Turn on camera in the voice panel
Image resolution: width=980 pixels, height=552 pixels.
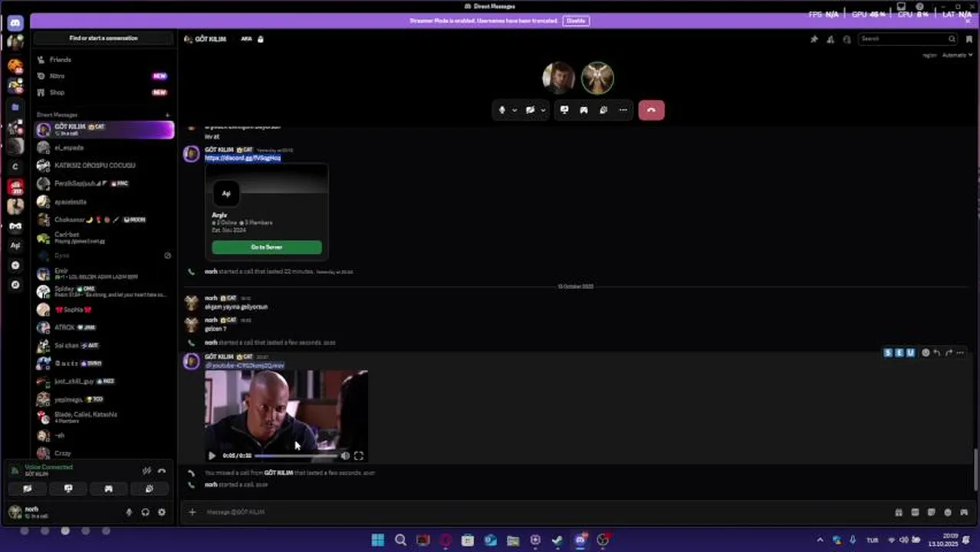28,488
